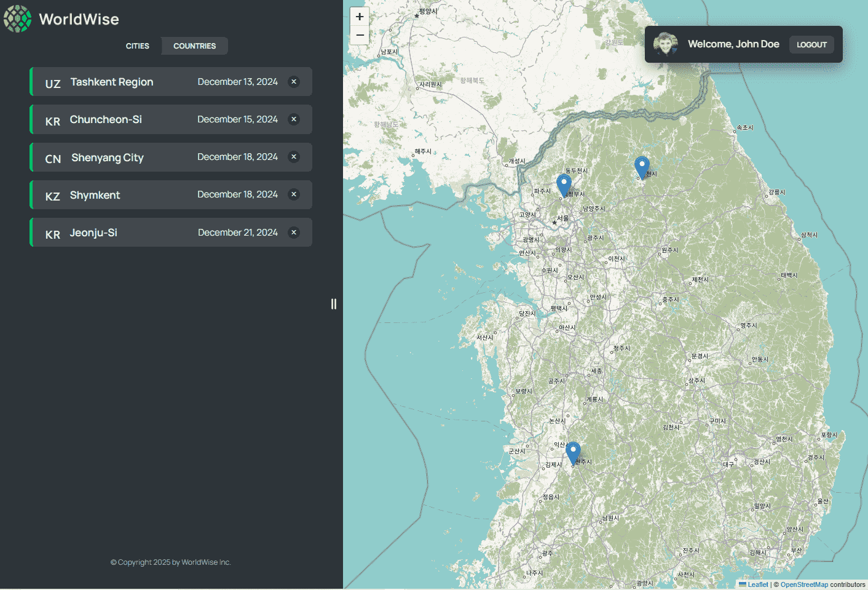
Task: Switch to the Cities tab
Action: 138,46
